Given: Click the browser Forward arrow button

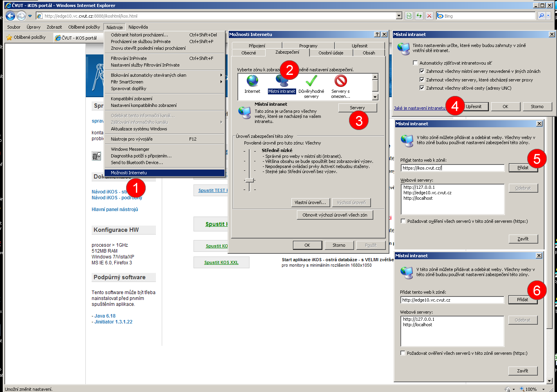Looking at the screenshot, I should (x=21, y=16).
